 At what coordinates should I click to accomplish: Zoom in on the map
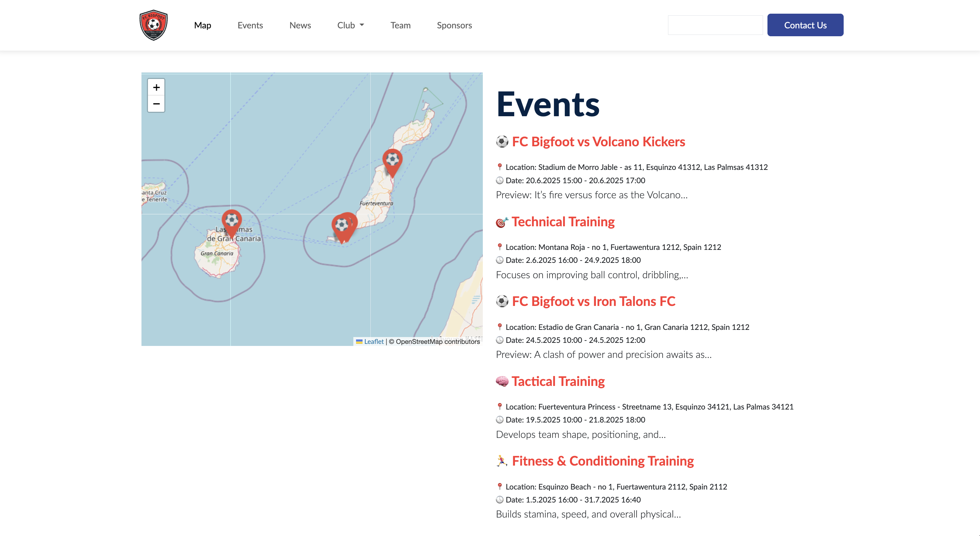coord(156,88)
